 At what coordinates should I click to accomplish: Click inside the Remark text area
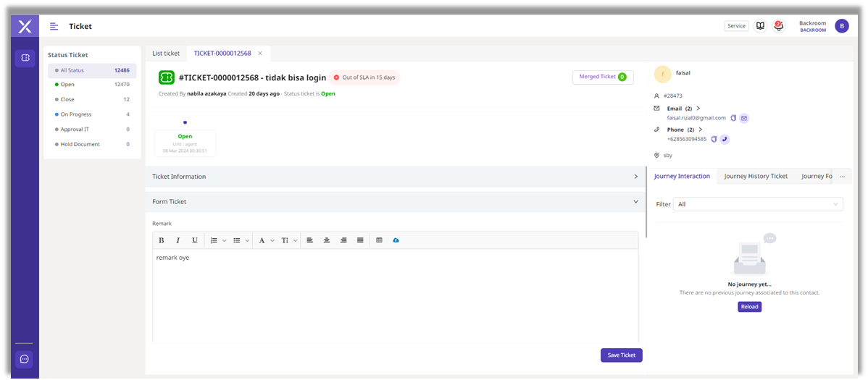point(395,297)
